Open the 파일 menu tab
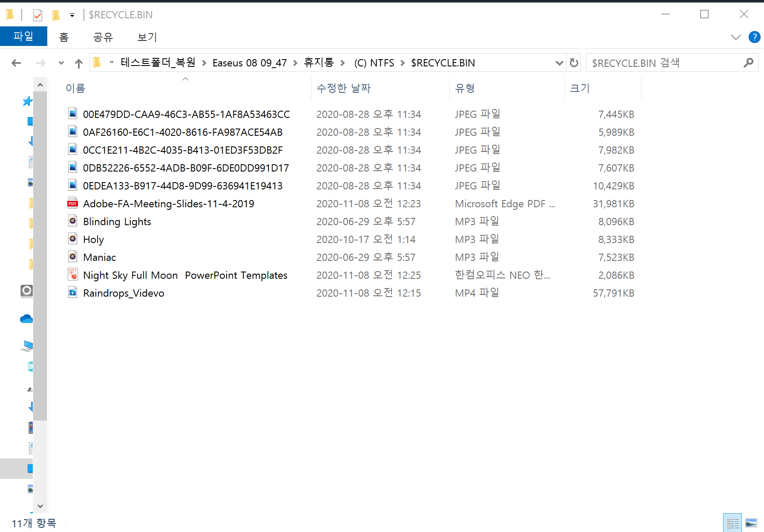Image resolution: width=764 pixels, height=532 pixels. tap(23, 36)
